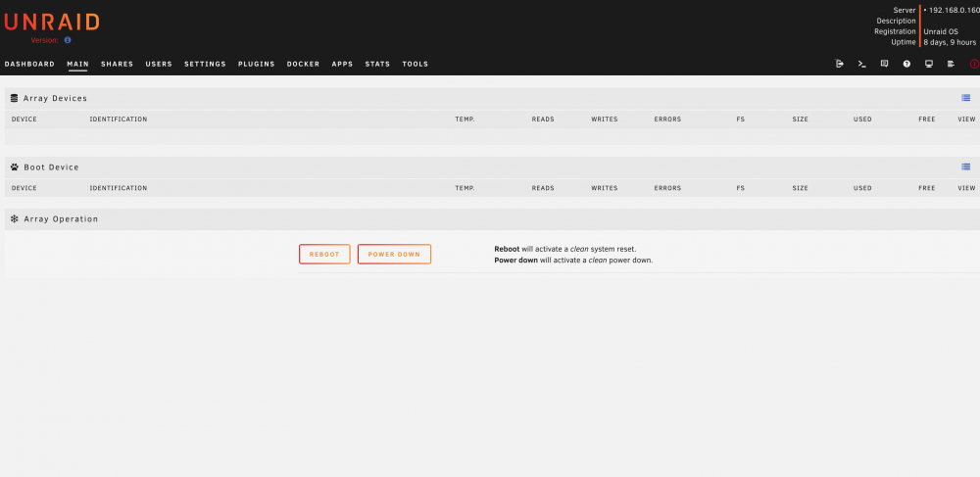
Task: Click Identification header in Array Devices table
Action: (119, 119)
